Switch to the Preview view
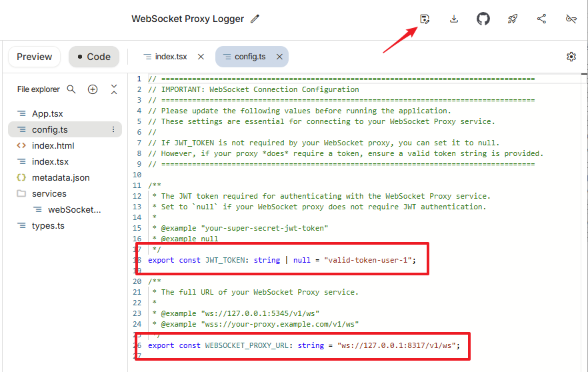The height and width of the screenshot is (372, 588). 34,57
